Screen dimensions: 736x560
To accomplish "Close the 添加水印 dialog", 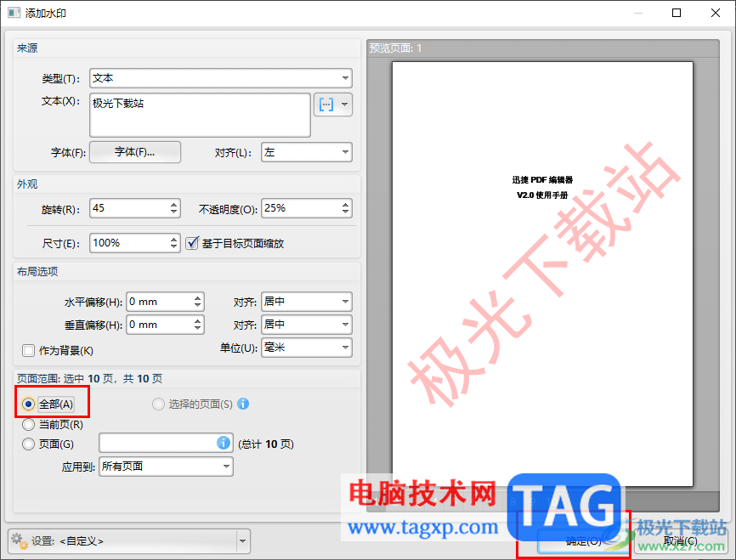I will coord(716,13).
